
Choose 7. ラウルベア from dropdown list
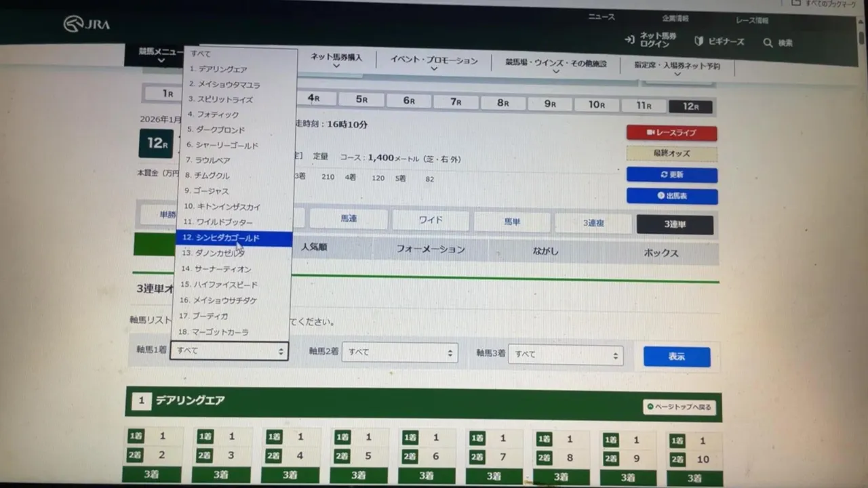point(237,161)
